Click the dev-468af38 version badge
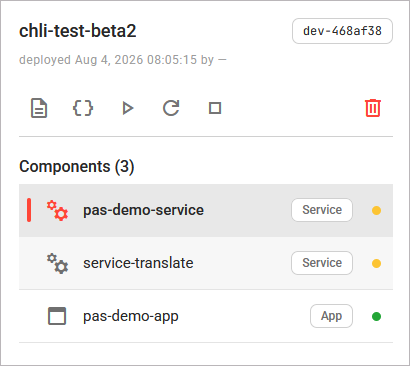Image resolution: width=410 pixels, height=366 pixels. point(342,31)
